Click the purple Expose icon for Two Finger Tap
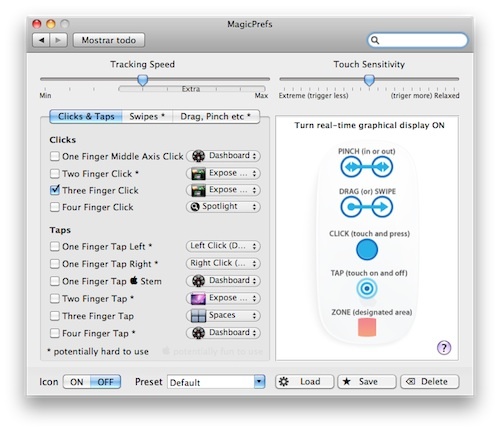 point(198,298)
